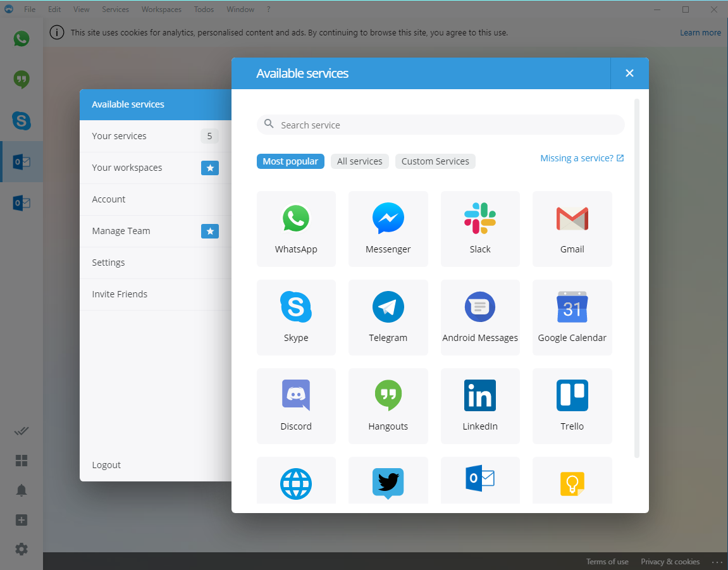Choose the Skype card in the services grid
The image size is (728, 570).
point(296,318)
